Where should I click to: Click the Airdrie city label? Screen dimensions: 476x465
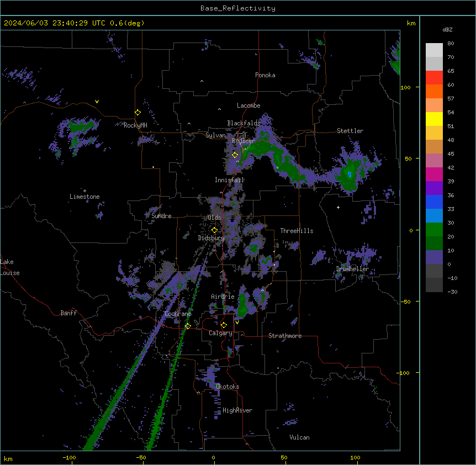pyautogui.click(x=223, y=297)
